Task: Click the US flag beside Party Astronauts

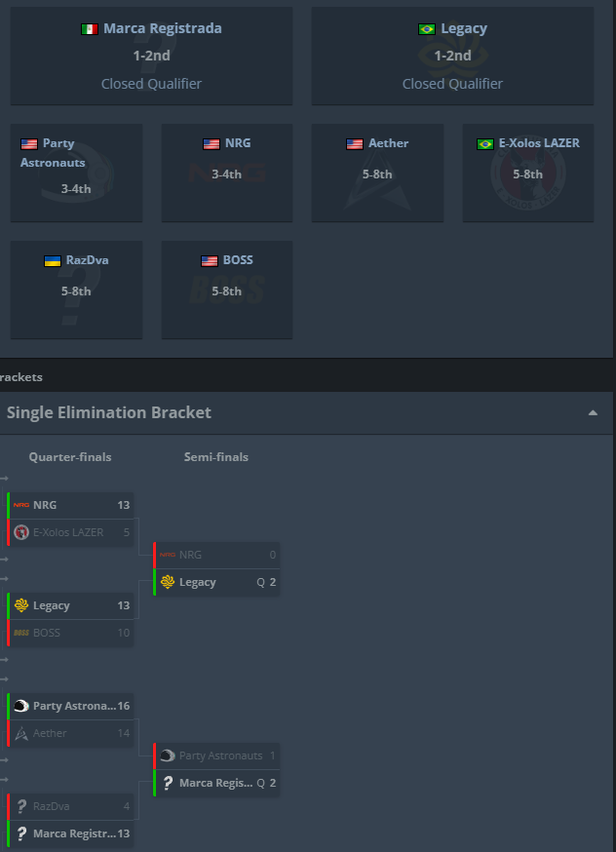Action: 29,144
